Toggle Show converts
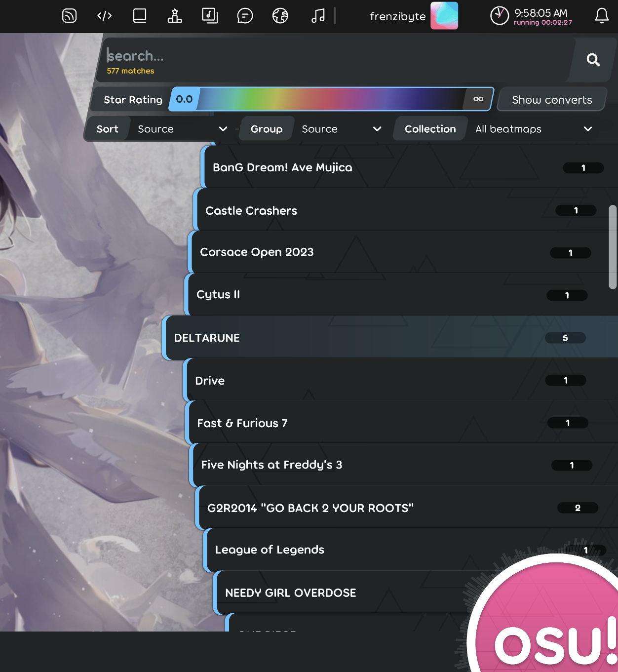Screen dimensions: 618x672 pos(552,100)
